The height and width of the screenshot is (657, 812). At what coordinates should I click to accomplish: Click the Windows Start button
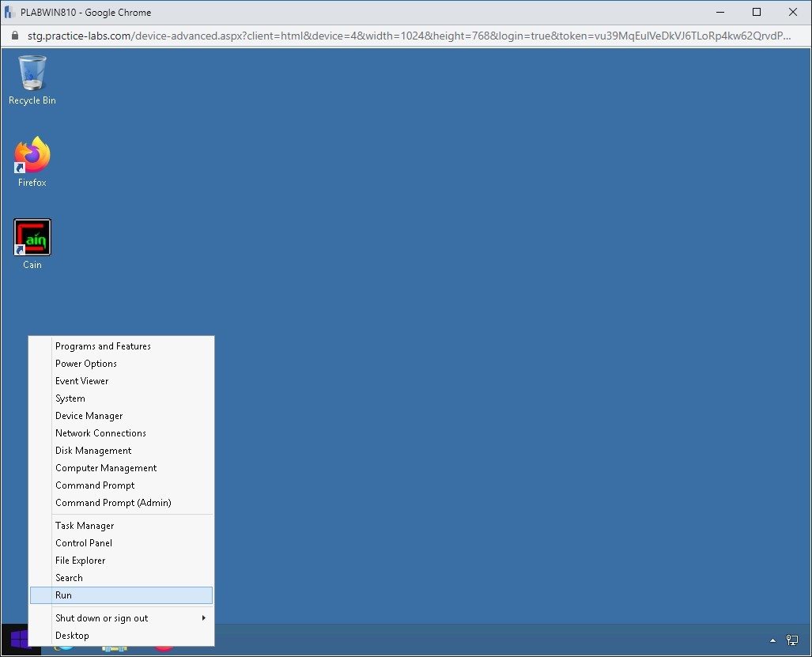[16, 637]
